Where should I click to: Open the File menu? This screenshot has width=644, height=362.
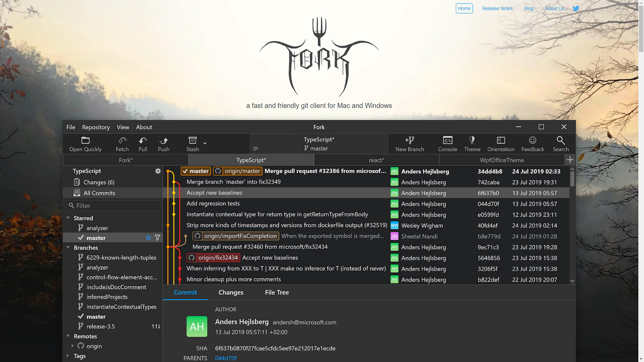[x=71, y=127]
